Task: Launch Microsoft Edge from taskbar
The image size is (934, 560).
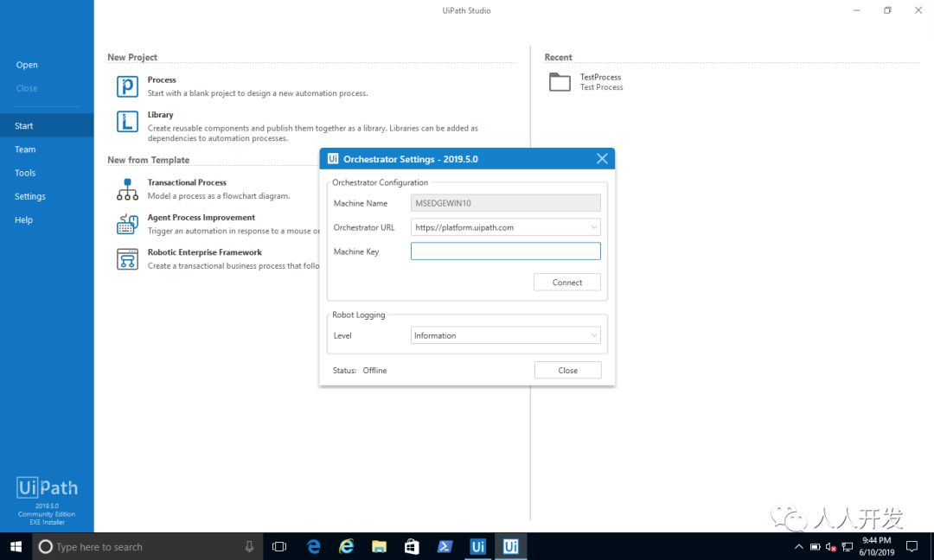Action: 313,546
